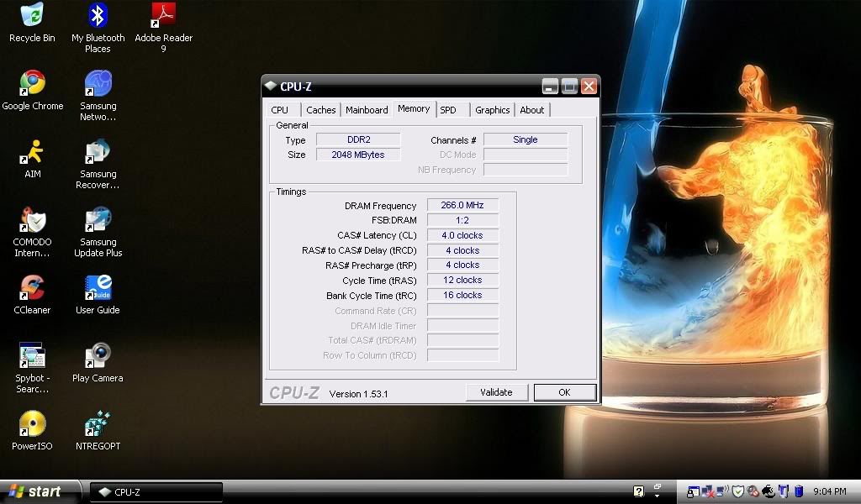The height and width of the screenshot is (504, 861).
Task: Switch to the SPD tab
Action: click(x=448, y=110)
